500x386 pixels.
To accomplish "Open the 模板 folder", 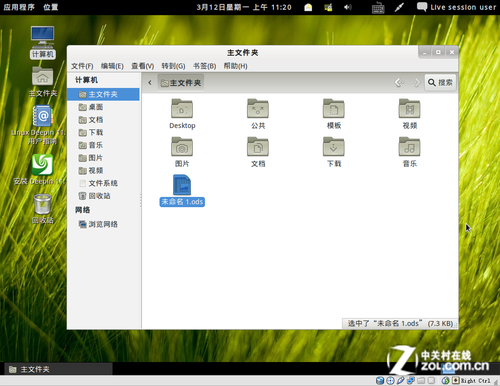I will [334, 114].
